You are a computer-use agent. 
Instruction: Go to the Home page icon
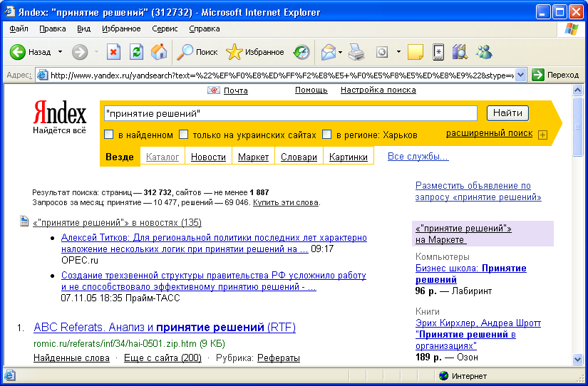(159, 52)
